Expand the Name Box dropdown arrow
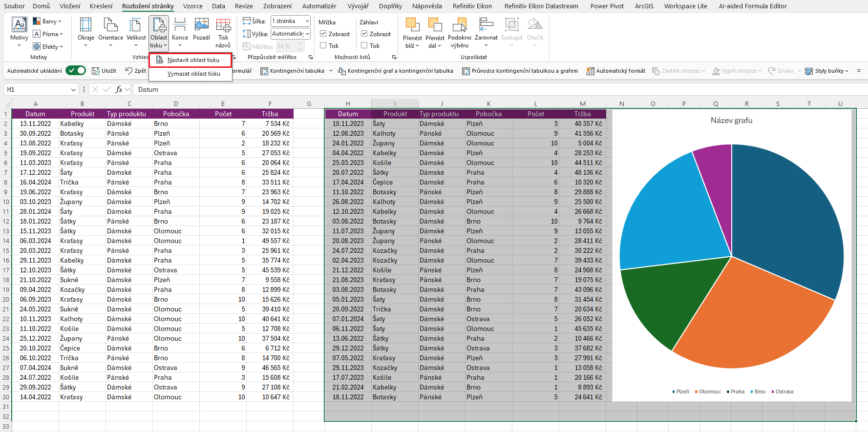 tap(73, 90)
